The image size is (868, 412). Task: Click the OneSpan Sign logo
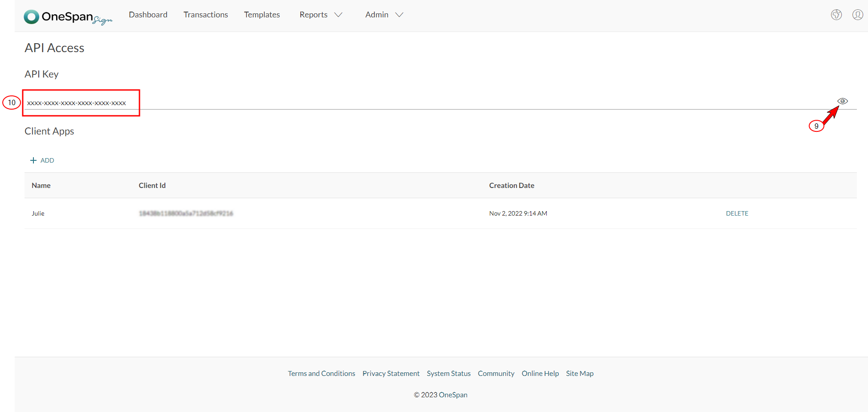click(x=68, y=17)
